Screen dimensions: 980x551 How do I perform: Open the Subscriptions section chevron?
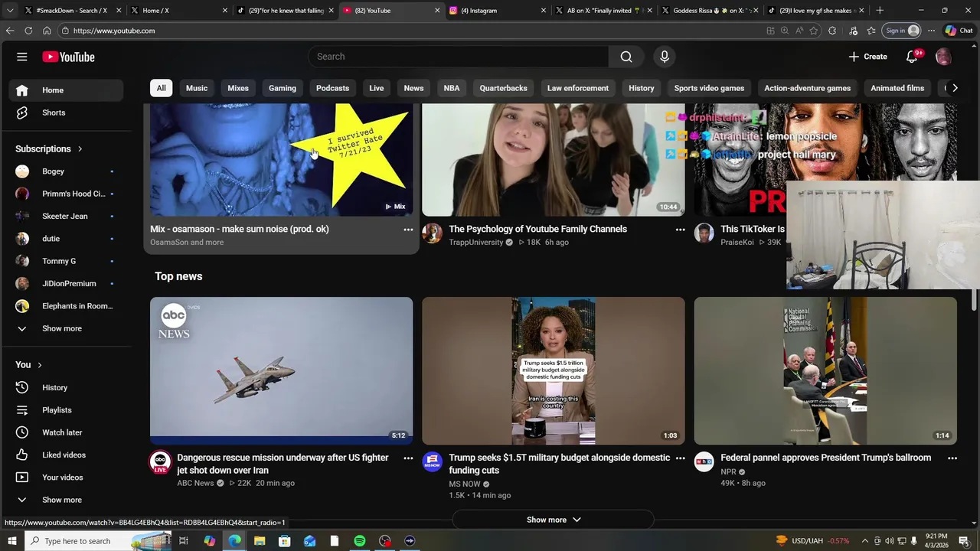pyautogui.click(x=80, y=149)
